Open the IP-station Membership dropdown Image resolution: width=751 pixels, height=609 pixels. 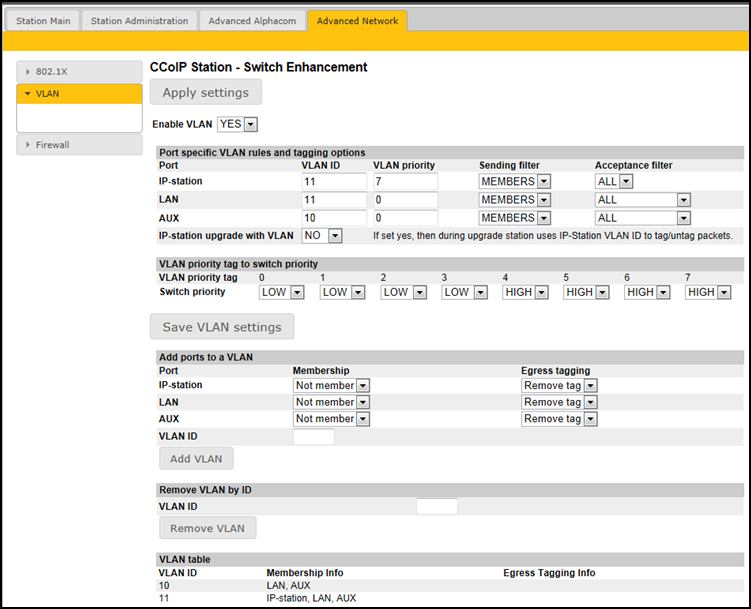[332, 385]
